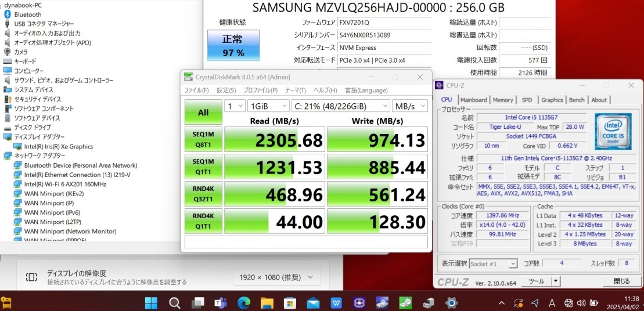644x311 pixels.
Task: Open Task View on taskbar
Action: 197,303
